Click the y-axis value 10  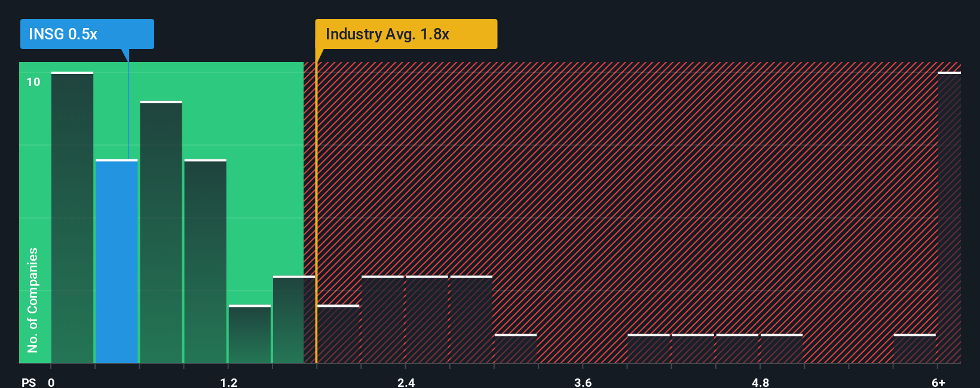point(33,82)
